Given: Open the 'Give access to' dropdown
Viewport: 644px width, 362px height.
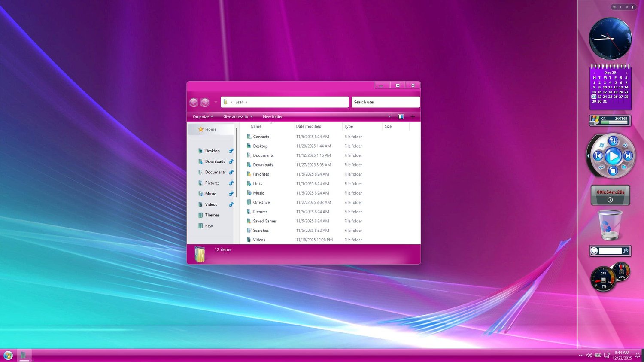Looking at the screenshot, I should [238, 117].
